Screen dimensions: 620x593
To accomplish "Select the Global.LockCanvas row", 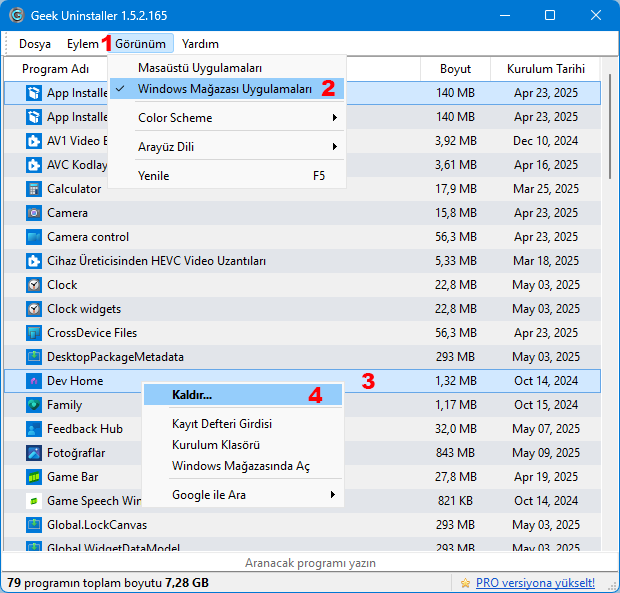I will click(302, 525).
